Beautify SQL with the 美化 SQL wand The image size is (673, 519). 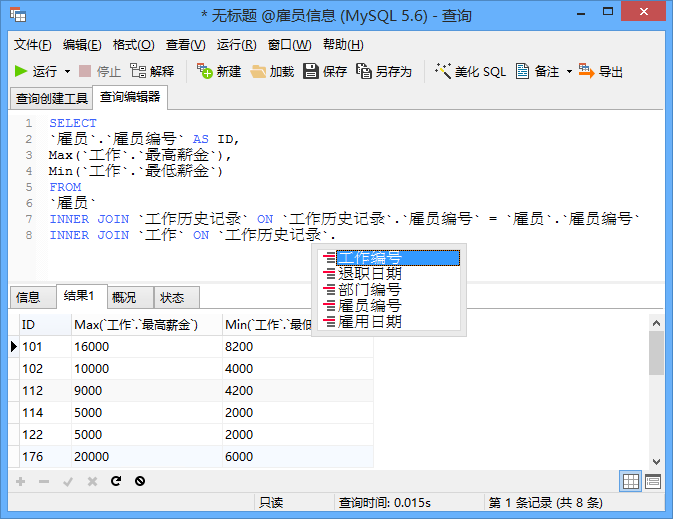(x=470, y=71)
